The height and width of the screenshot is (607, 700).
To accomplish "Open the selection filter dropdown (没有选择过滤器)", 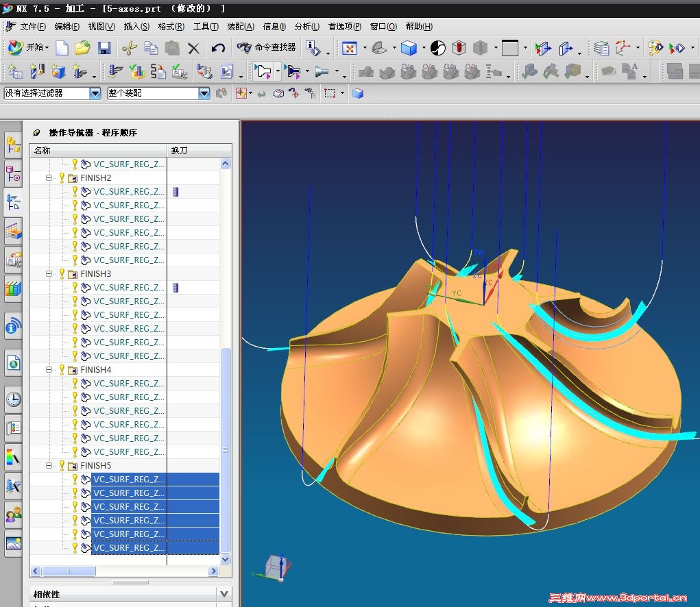I will click(95, 93).
